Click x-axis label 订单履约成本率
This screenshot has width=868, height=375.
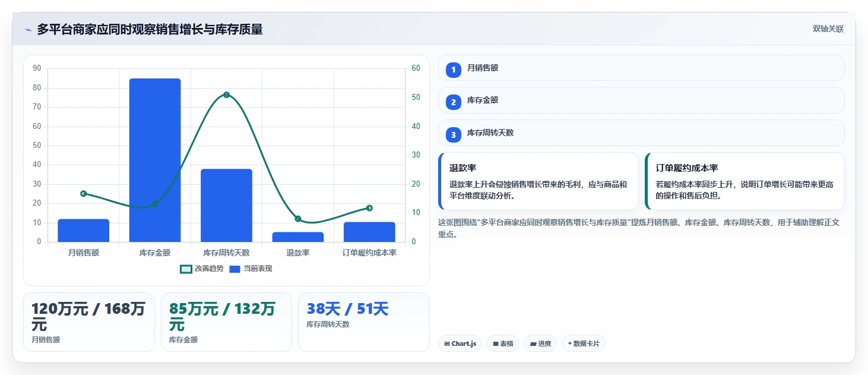[x=369, y=253]
